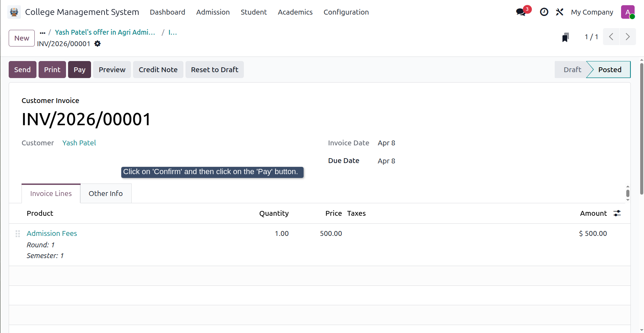Open the Academics menu
The image size is (644, 333).
point(295,12)
